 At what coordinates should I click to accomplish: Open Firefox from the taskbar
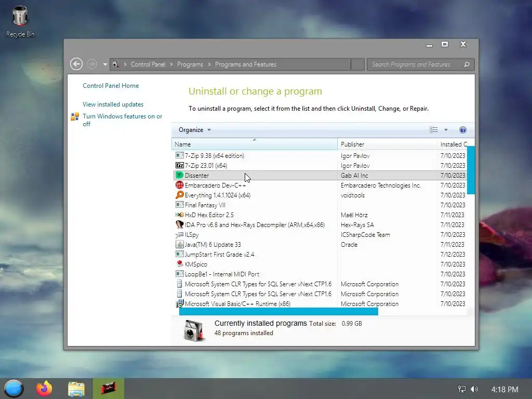click(44, 389)
